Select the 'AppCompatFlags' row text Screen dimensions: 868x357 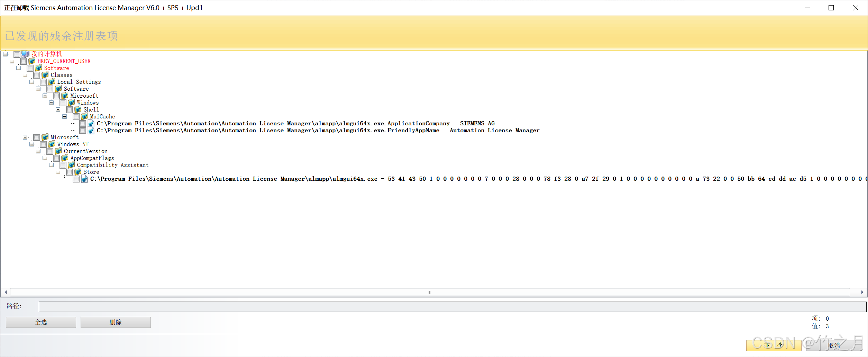(92, 158)
